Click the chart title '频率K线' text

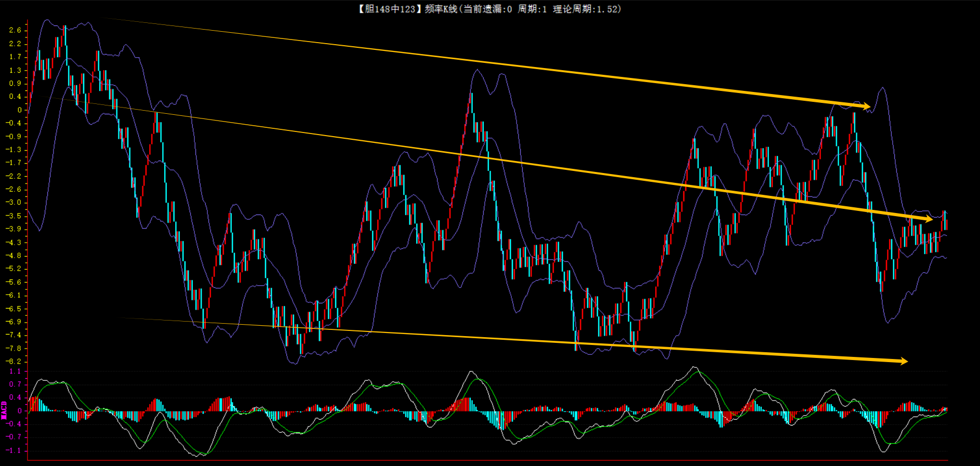[441, 9]
